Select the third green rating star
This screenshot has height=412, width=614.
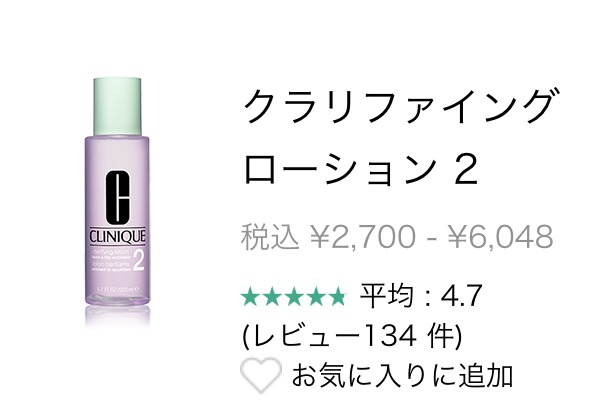(x=294, y=296)
